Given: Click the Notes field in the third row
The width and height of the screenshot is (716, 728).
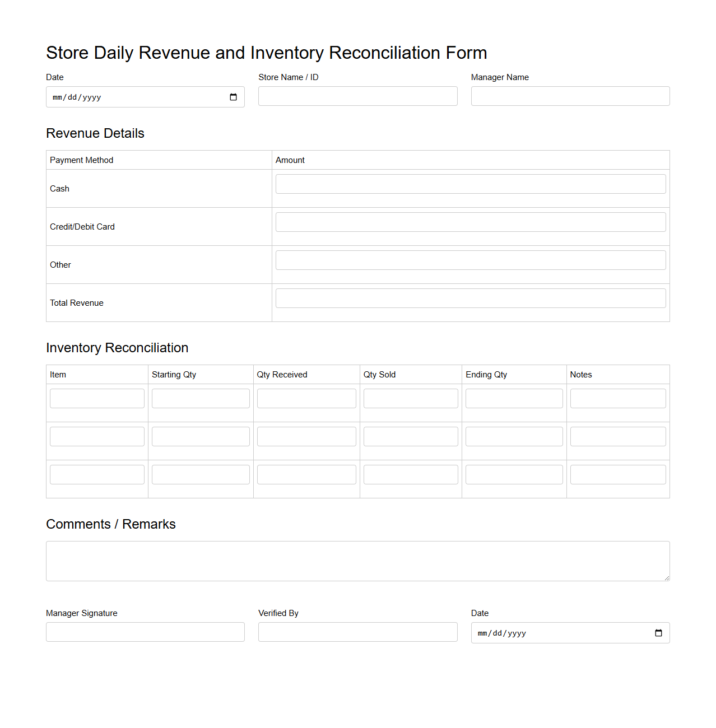Looking at the screenshot, I should pyautogui.click(x=617, y=474).
